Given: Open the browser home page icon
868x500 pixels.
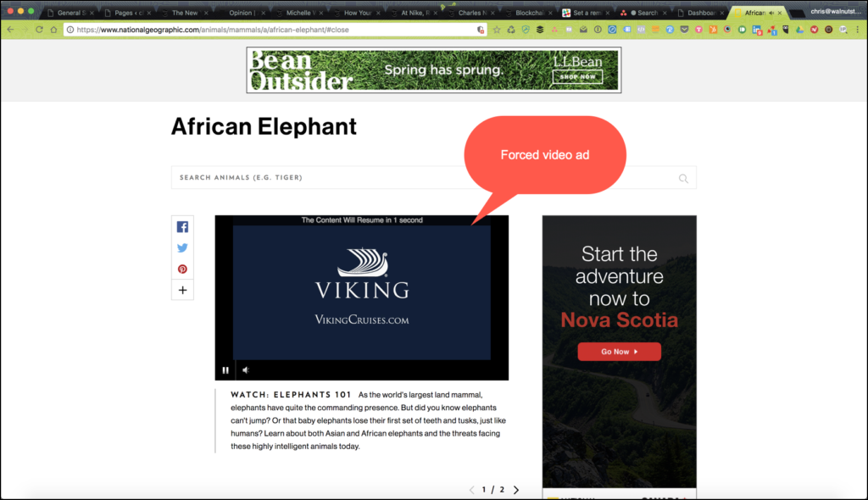Looking at the screenshot, I should click(x=53, y=30).
